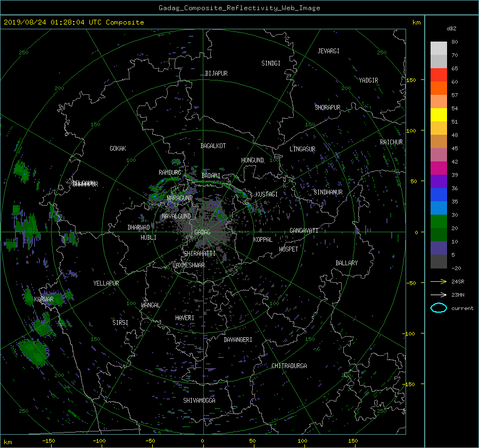Click the 'BADAMI' city label
This screenshot has width=479, height=448.
(211, 176)
